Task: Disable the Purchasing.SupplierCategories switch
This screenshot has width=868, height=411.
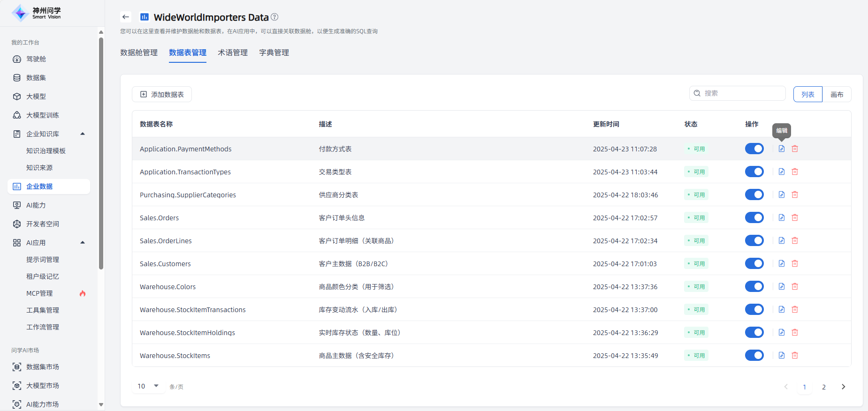Action: pos(754,194)
